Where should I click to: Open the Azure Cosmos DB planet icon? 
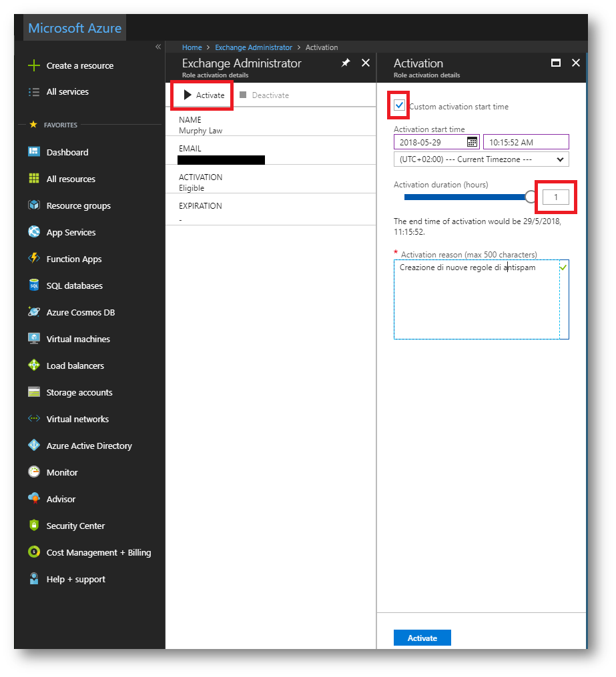tap(34, 311)
